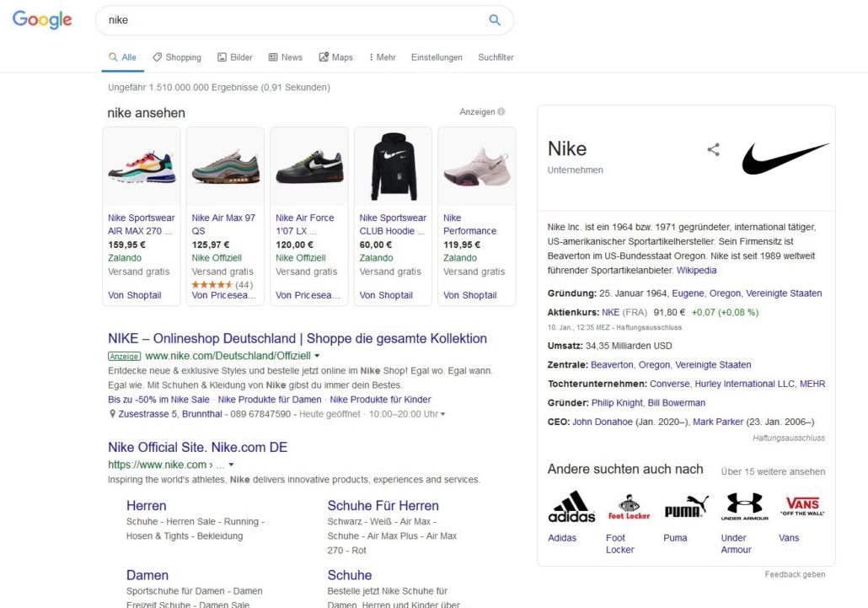
Task: Click Nike Sportswear AIR MAX 270 title
Action: point(142,224)
